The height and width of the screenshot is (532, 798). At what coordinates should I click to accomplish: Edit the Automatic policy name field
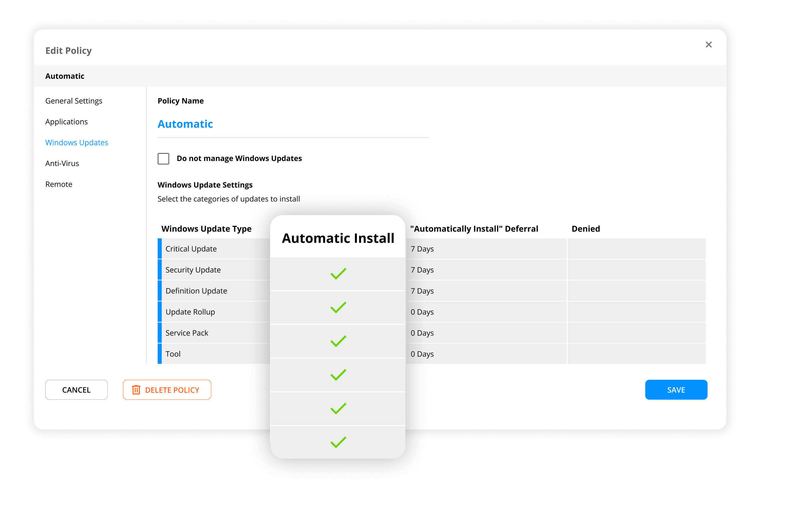tap(185, 124)
